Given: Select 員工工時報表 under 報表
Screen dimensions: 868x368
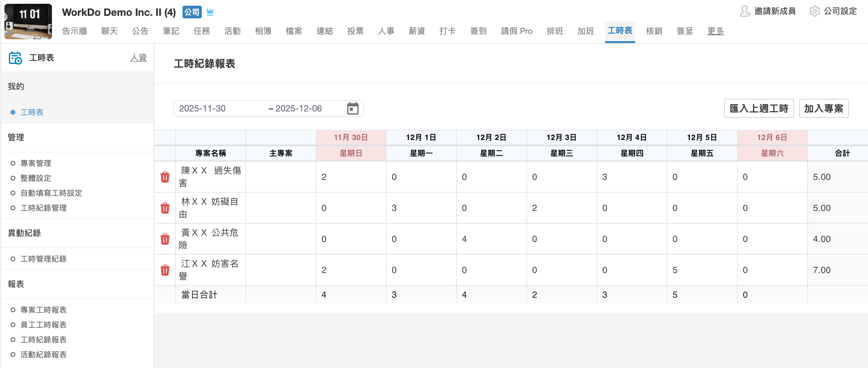Looking at the screenshot, I should click(x=43, y=325).
